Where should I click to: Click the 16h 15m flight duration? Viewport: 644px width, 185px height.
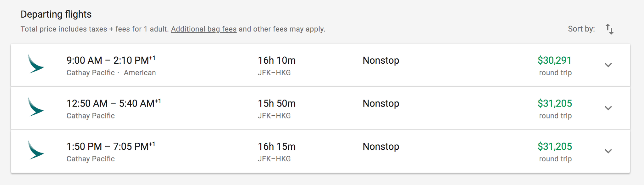pyautogui.click(x=277, y=147)
